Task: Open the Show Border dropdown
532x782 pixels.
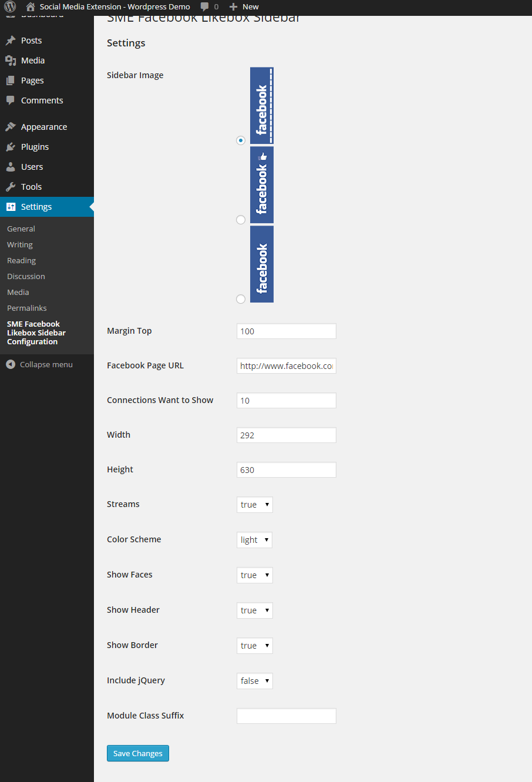Action: coord(255,646)
